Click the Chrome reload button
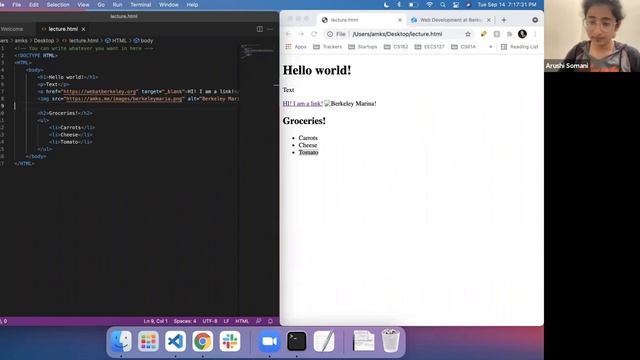The width and height of the screenshot is (640, 360). click(313, 34)
